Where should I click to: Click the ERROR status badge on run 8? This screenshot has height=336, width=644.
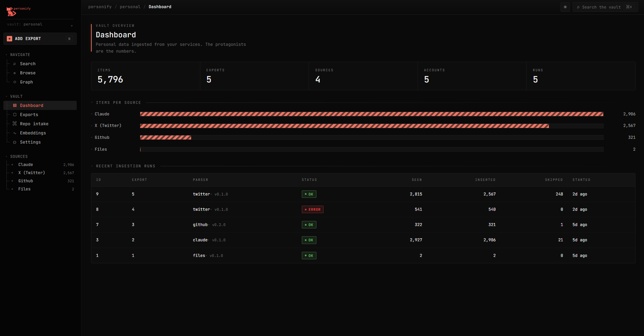tap(313, 209)
